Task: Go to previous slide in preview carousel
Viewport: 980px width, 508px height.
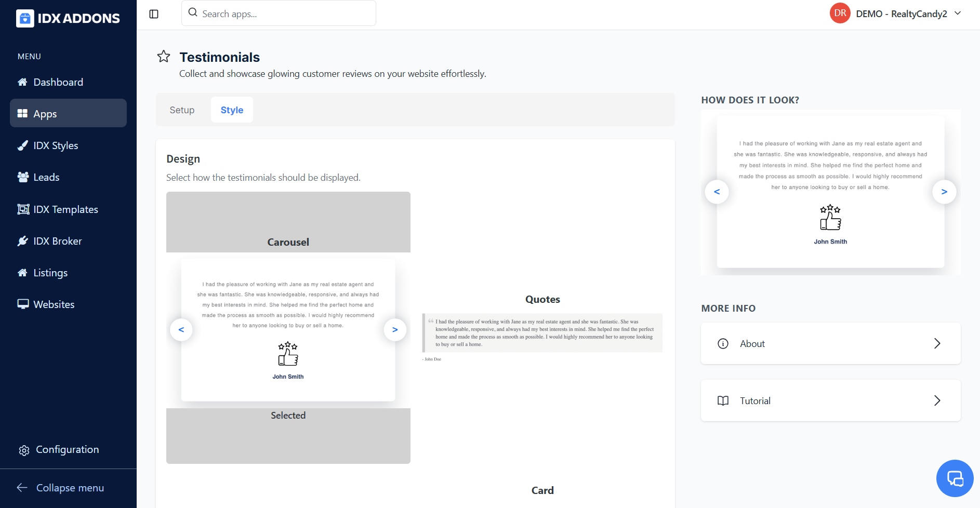Action: pyautogui.click(x=717, y=192)
